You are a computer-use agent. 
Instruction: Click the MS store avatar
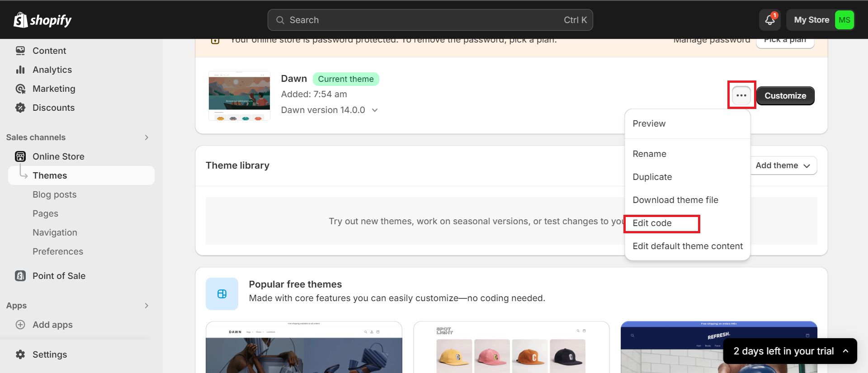click(844, 20)
